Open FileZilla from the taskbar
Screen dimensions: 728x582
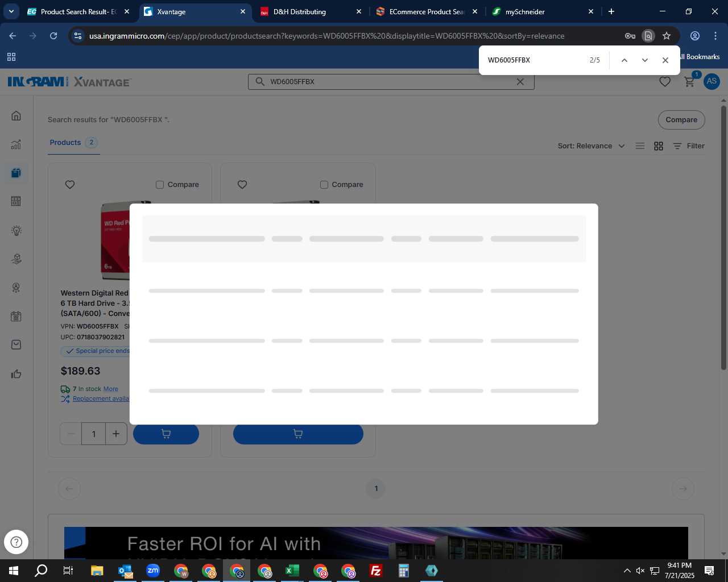point(376,571)
